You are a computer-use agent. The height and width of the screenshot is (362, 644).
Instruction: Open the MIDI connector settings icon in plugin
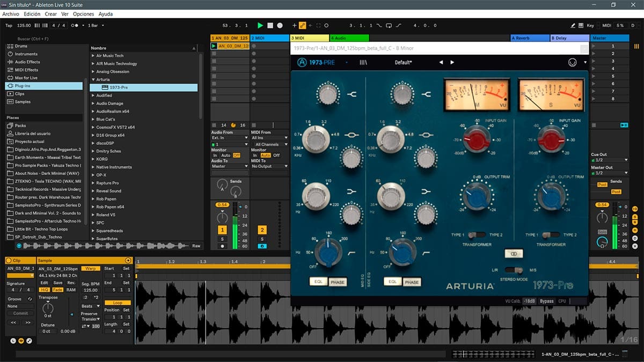tap(573, 62)
